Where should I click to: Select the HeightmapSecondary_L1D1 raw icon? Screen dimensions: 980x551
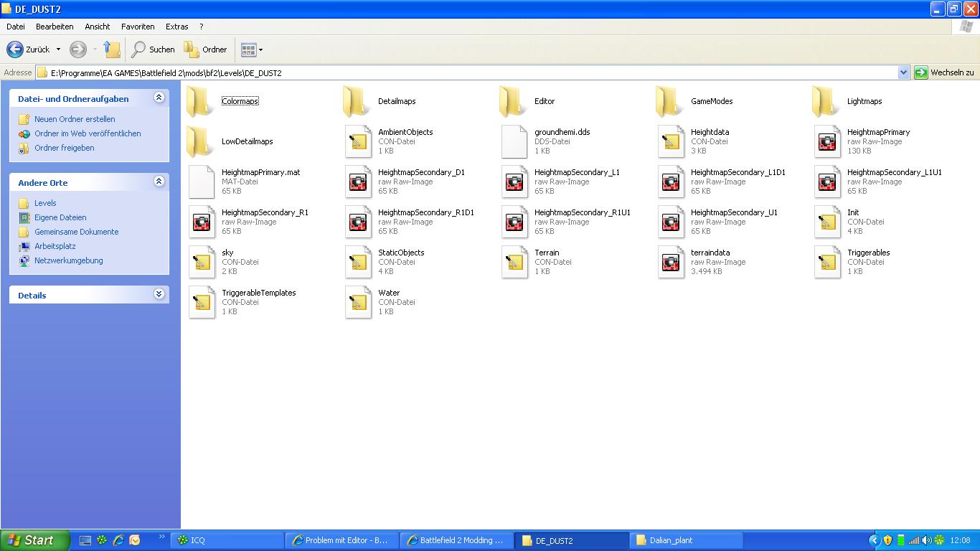(x=671, y=182)
